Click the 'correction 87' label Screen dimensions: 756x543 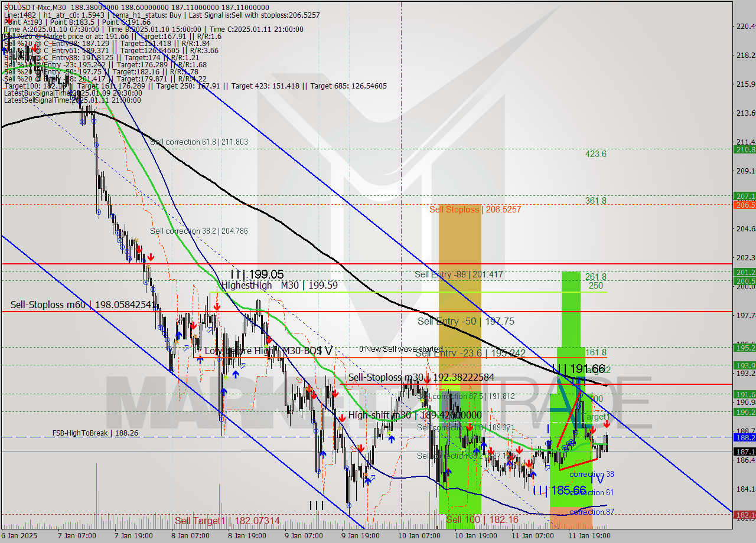click(591, 512)
